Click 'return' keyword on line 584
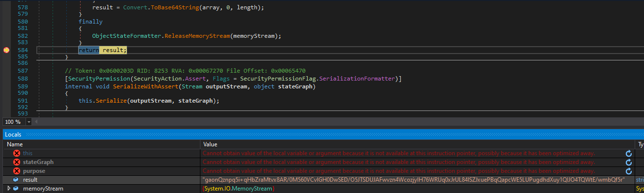Image resolution: width=644 pixels, height=193 pixels. (x=89, y=50)
